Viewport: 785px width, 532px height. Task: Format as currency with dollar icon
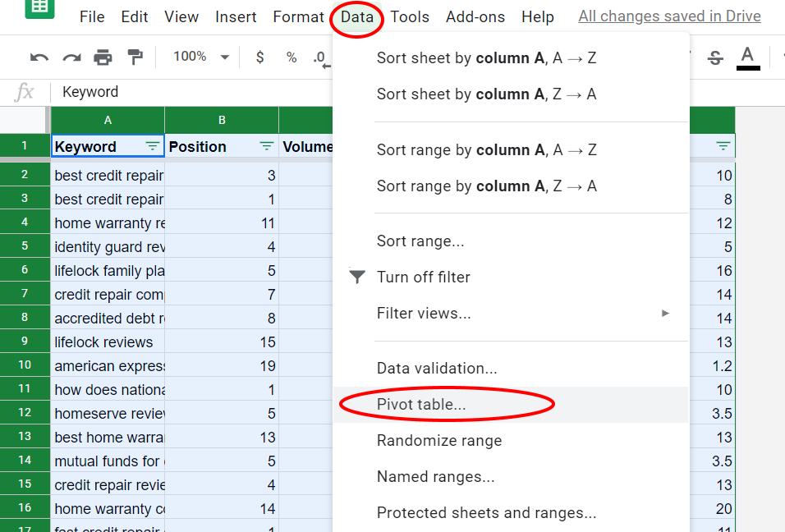click(x=259, y=57)
